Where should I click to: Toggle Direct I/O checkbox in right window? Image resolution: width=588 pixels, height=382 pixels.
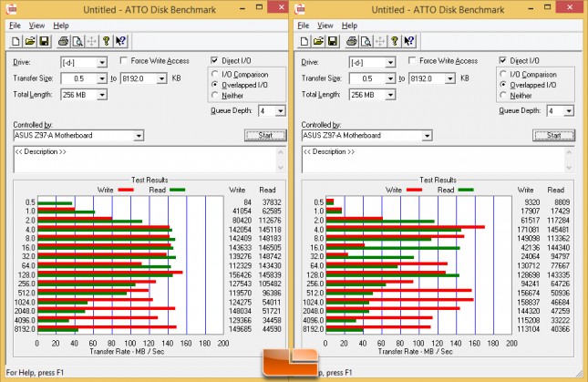point(503,60)
